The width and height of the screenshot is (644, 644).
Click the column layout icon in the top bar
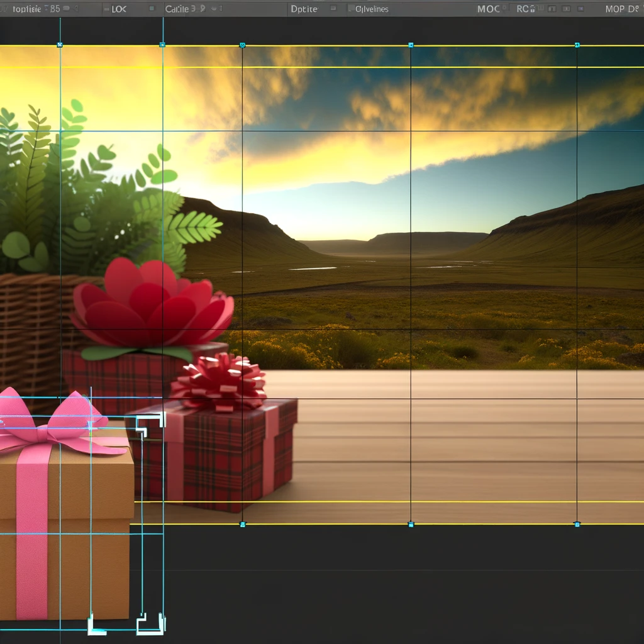[567, 9]
